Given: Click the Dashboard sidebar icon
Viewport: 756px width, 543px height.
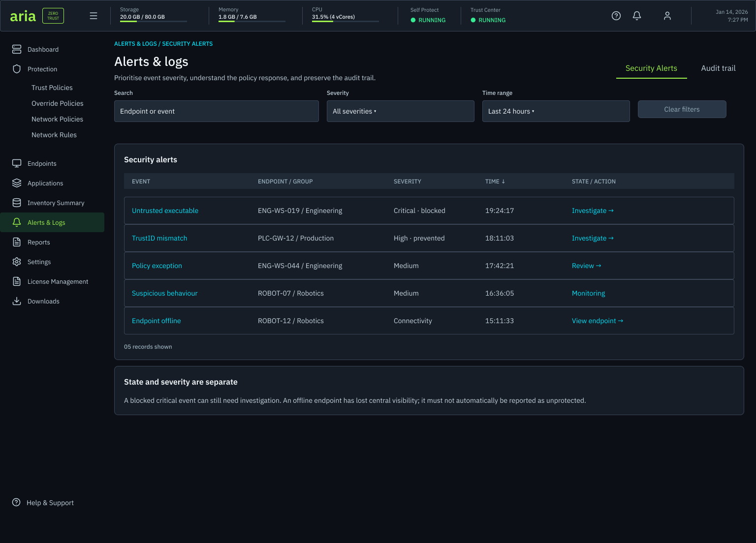Looking at the screenshot, I should [x=17, y=49].
